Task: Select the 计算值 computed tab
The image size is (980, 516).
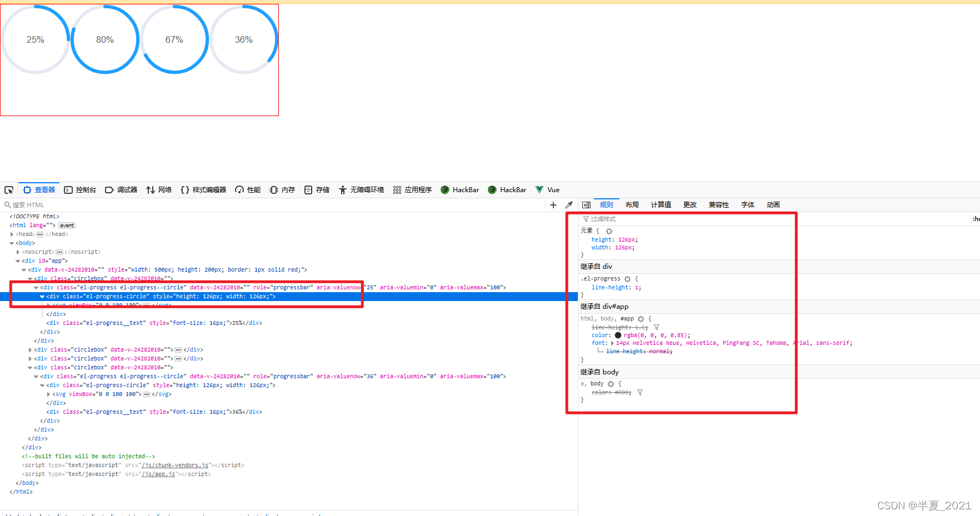Action: (661, 205)
